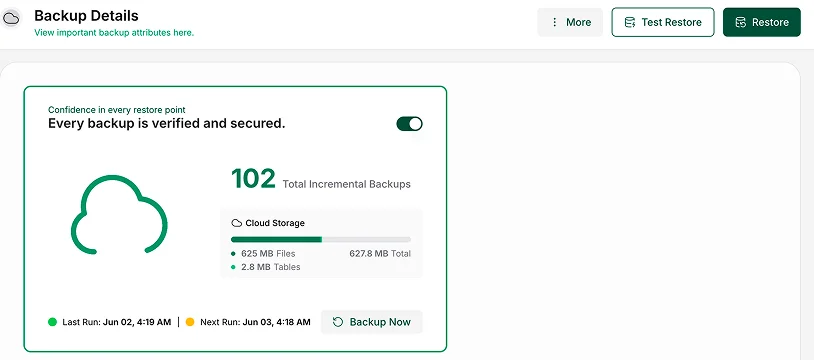814x360 pixels.
Task: Click the 102 incremental backups count
Action: click(253, 179)
